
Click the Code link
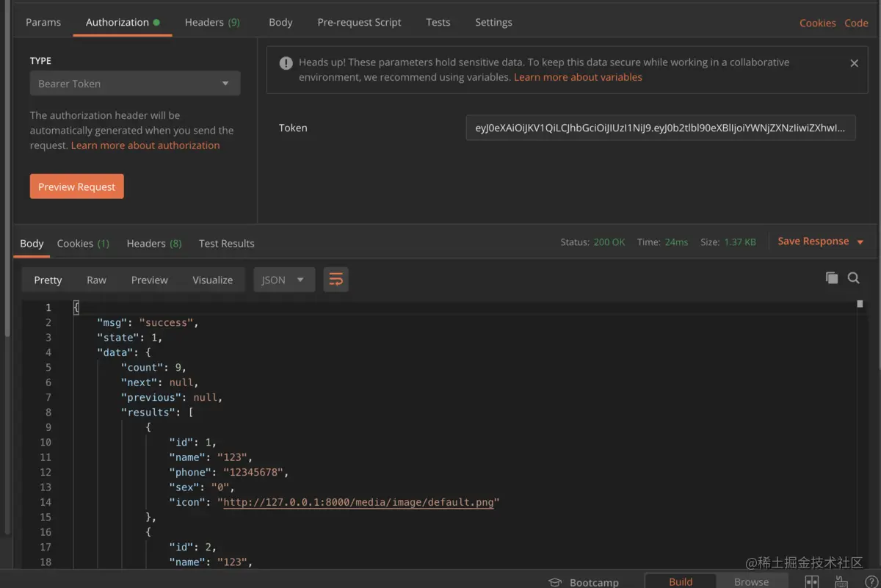[856, 23]
